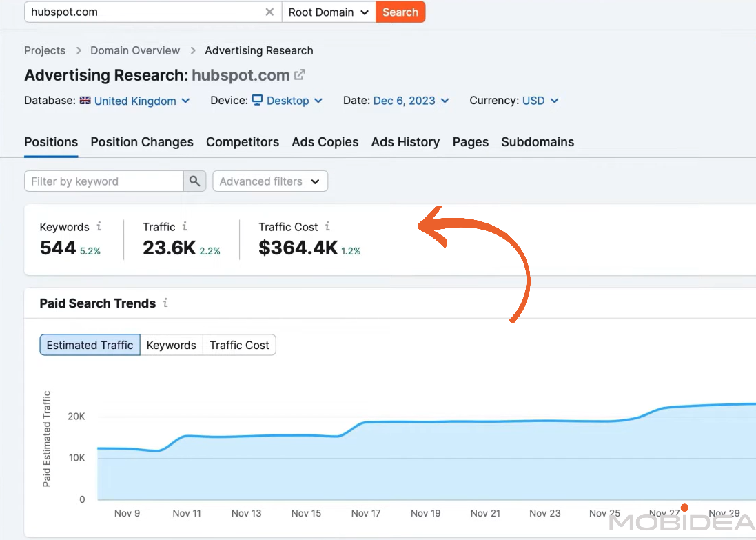Go to Domain Overview via breadcrumb link
The width and height of the screenshot is (756, 540).
pos(134,50)
